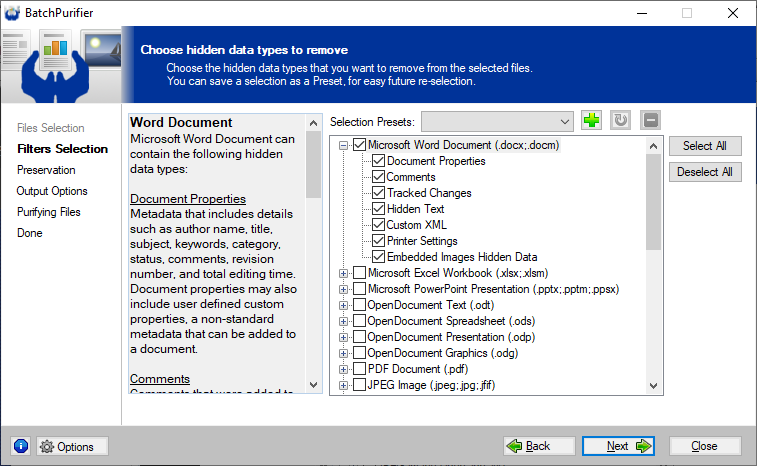Go to Output Options step
Image resolution: width=757 pixels, height=466 pixels.
point(52,191)
